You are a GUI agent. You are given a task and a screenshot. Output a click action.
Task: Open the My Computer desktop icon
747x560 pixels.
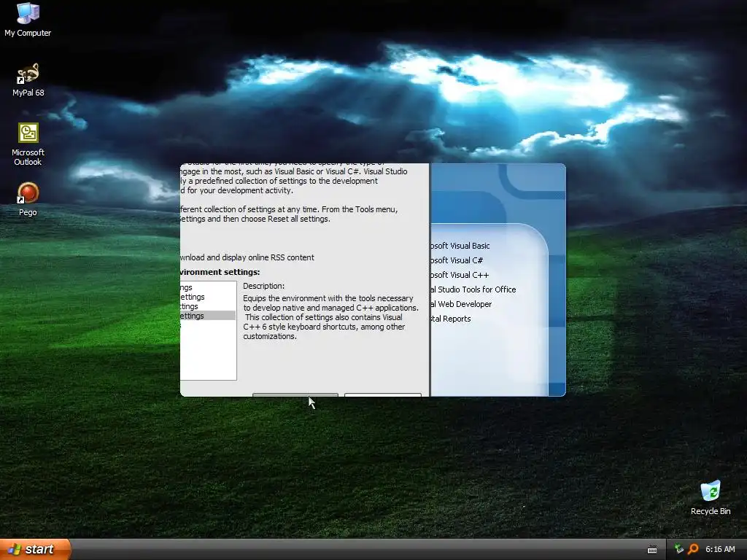[28, 19]
